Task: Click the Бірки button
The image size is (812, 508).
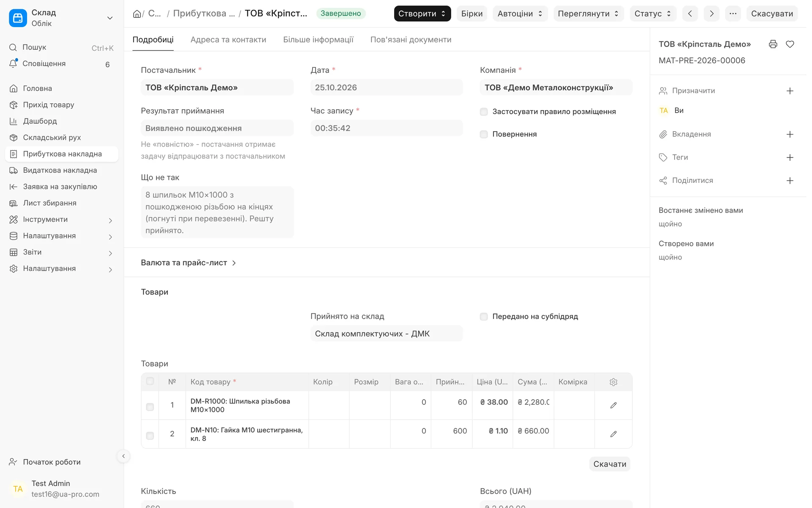Action: (x=472, y=14)
